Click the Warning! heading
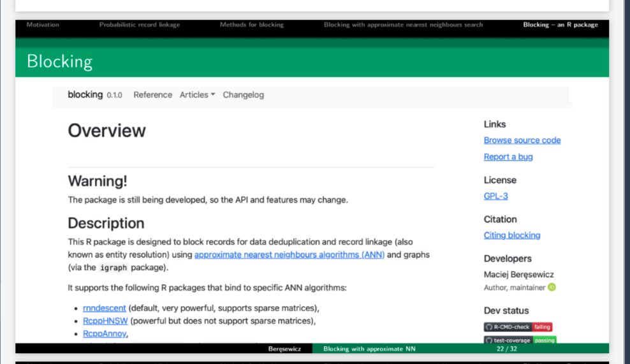This screenshot has width=630, height=364. click(x=97, y=181)
